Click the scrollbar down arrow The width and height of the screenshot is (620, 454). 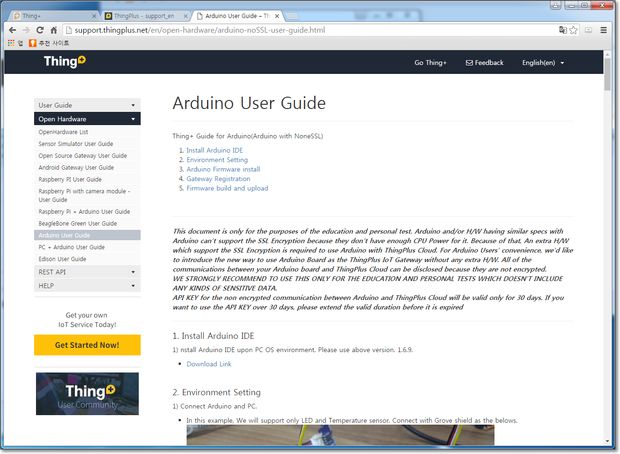click(x=607, y=441)
